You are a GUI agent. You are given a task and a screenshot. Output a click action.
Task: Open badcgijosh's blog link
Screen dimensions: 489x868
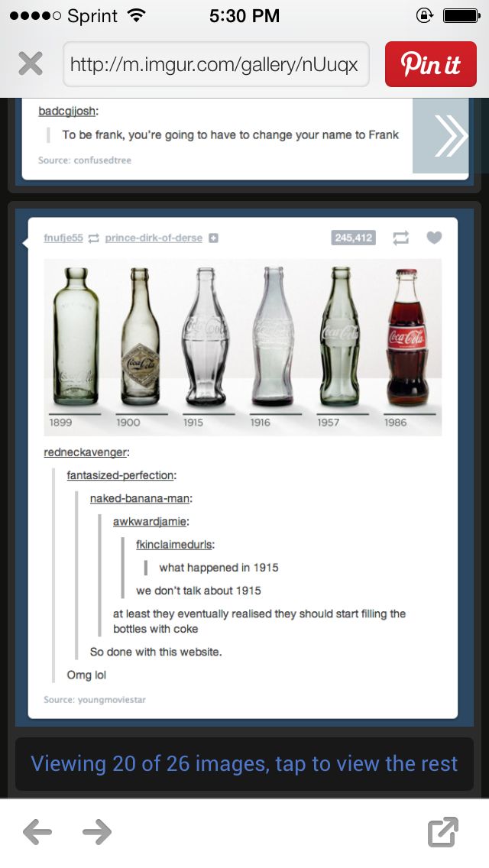coord(67,112)
